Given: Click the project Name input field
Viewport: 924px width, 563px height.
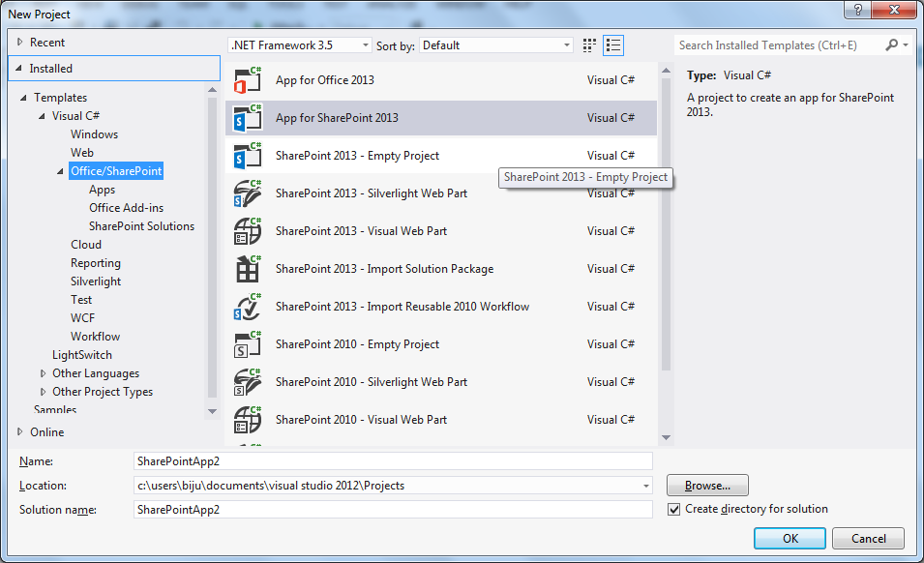Looking at the screenshot, I should [393, 461].
